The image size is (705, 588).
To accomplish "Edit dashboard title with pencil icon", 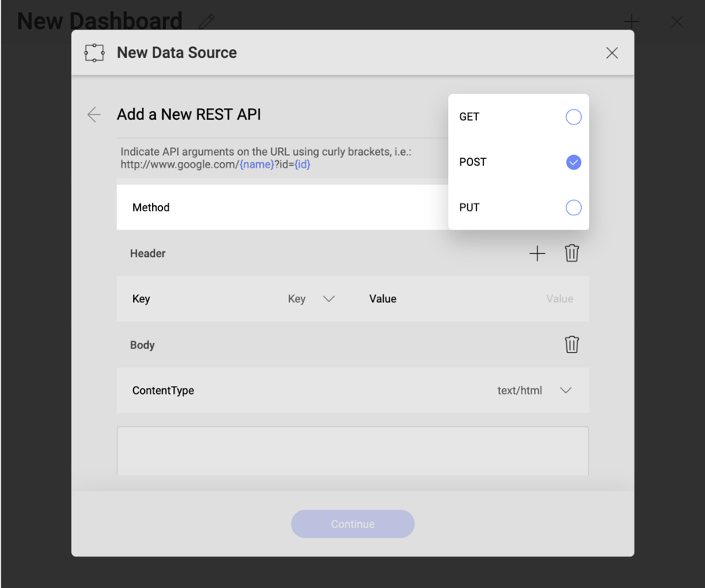I will tap(207, 21).
